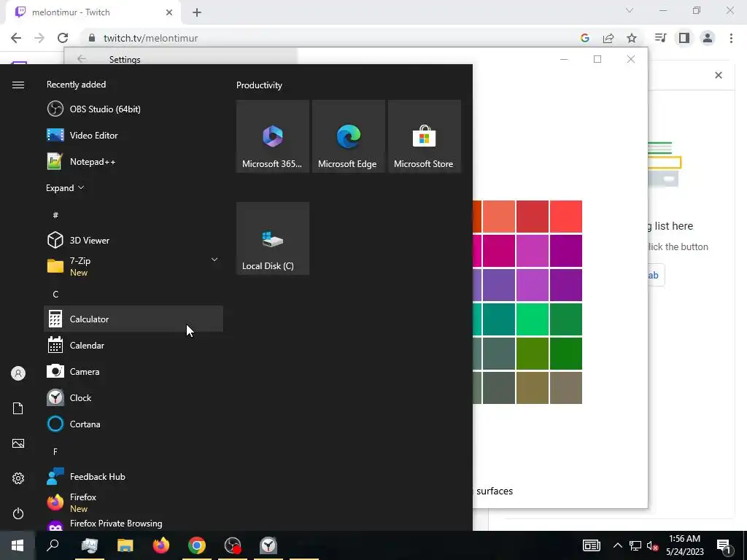The width and height of the screenshot is (747, 560).
Task: Open Firefox on the taskbar
Action: (x=161, y=545)
